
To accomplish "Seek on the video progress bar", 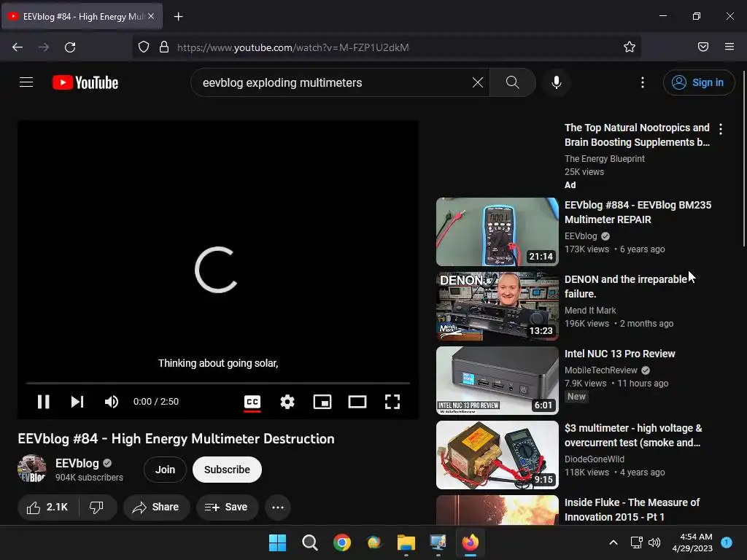I will pos(217,382).
